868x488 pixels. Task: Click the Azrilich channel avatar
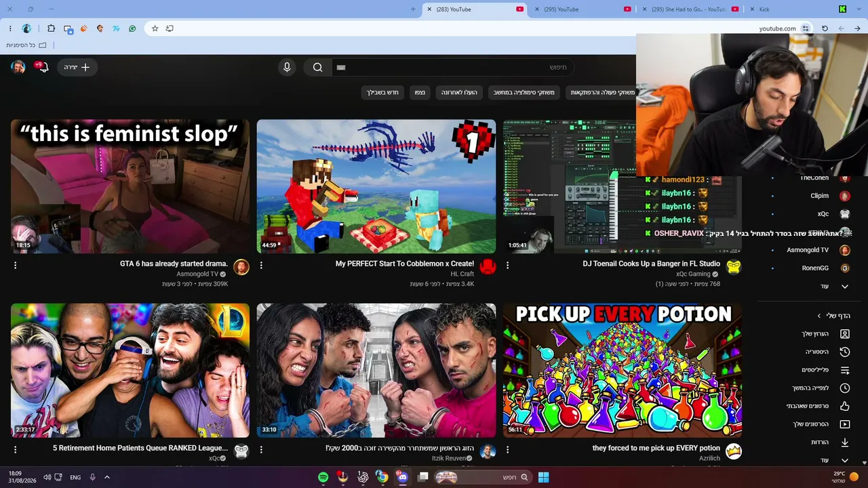coord(734,451)
